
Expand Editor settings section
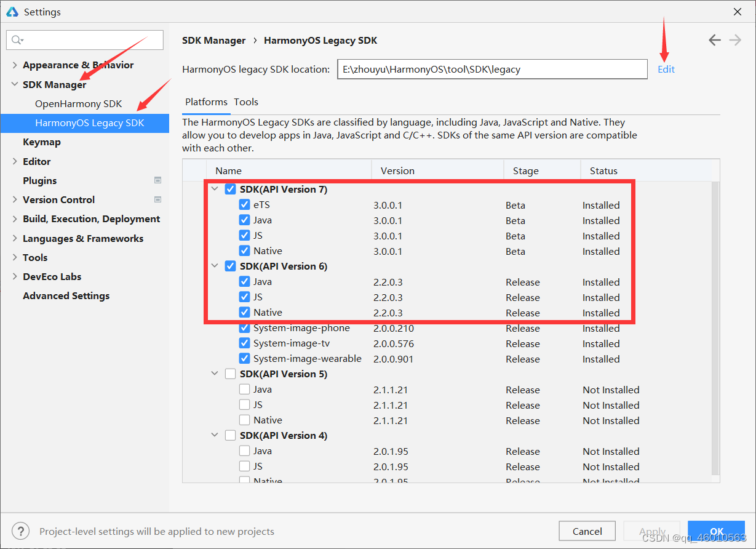coord(15,161)
